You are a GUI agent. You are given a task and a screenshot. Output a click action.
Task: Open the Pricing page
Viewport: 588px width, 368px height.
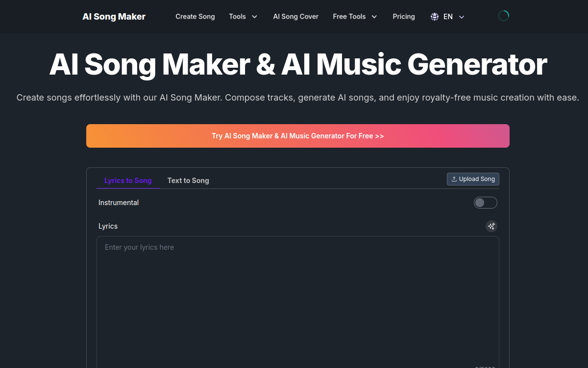coord(404,17)
